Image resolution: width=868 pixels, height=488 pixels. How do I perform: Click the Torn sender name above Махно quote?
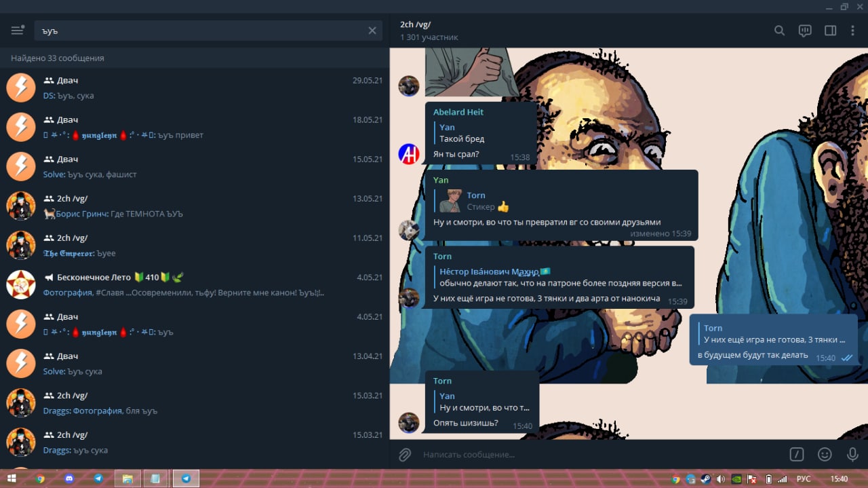click(442, 256)
